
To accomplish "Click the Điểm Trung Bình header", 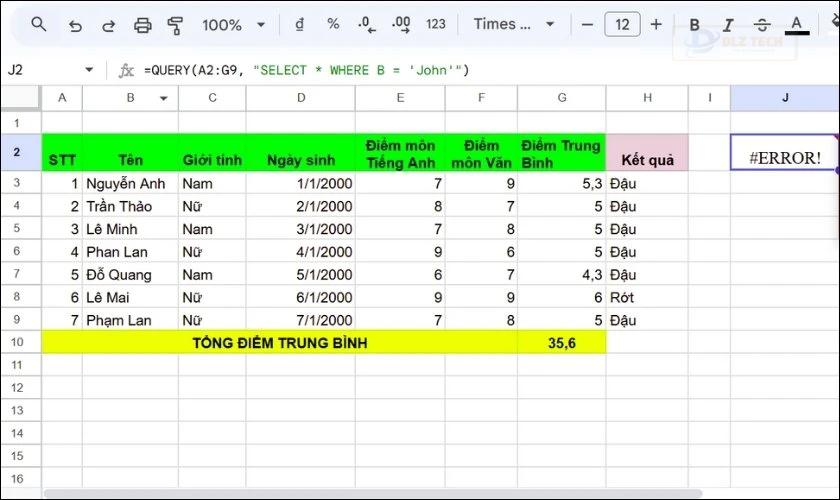I will 561,153.
